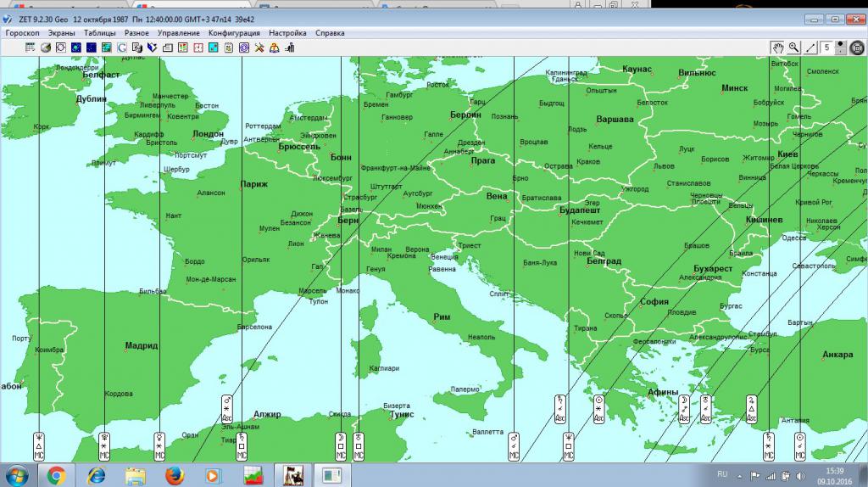868x487 pixels.
Task: Click the red-bordered clock icon
Action: [x=198, y=48]
